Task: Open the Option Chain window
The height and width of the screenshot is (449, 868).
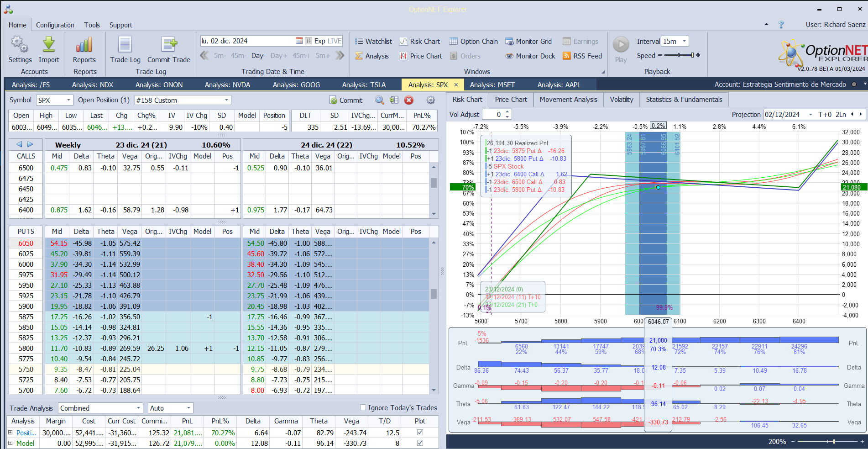Action: tap(474, 42)
